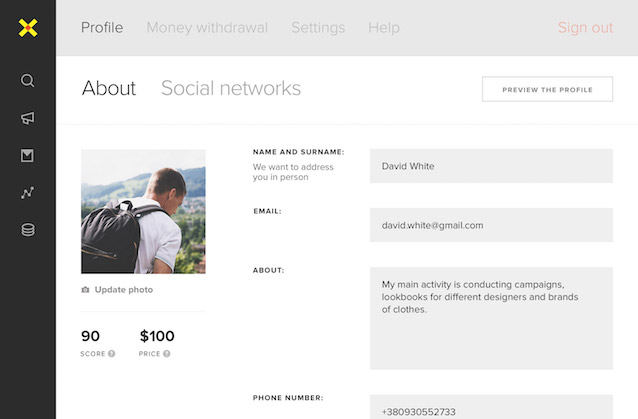
Task: Click the profile photo thumbnail
Action: pyautogui.click(x=143, y=212)
